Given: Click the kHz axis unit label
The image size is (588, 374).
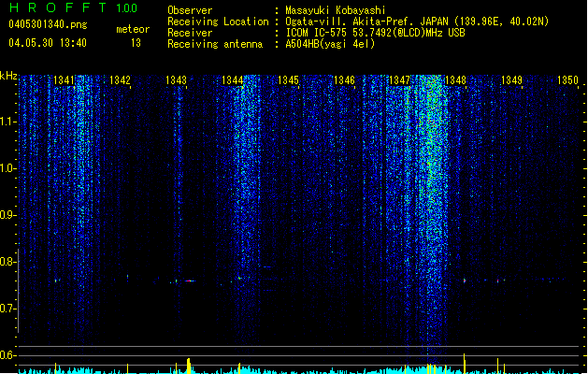Looking at the screenshot, I should (x=8, y=76).
